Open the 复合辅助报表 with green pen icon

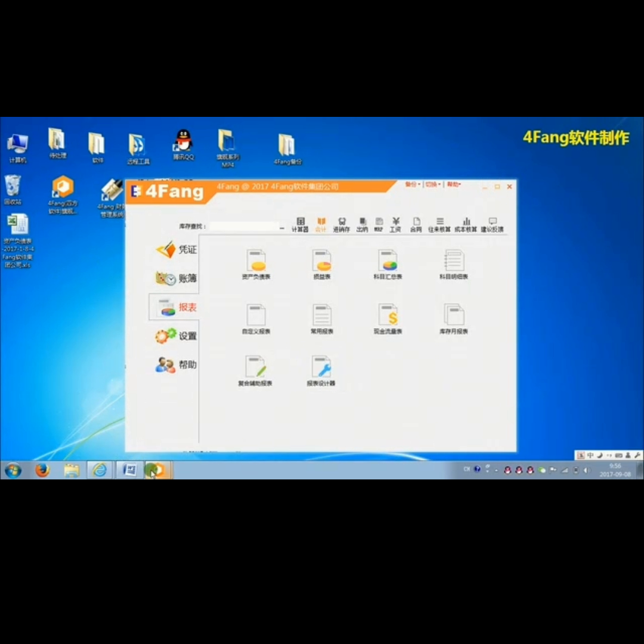255,371
